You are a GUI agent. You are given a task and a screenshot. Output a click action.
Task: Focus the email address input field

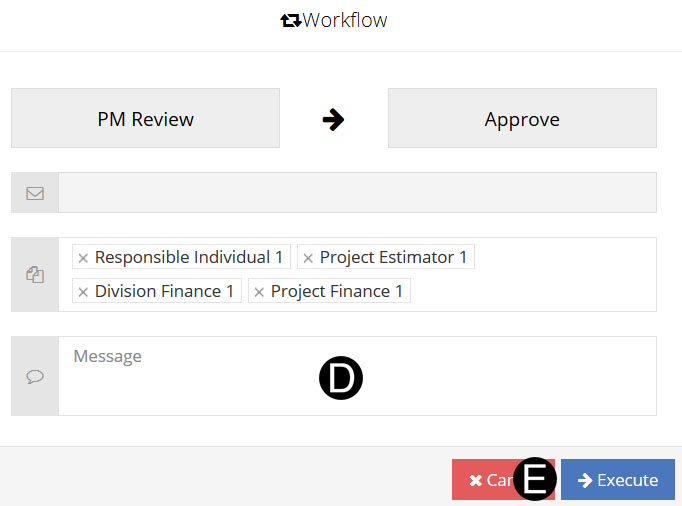[357, 193]
